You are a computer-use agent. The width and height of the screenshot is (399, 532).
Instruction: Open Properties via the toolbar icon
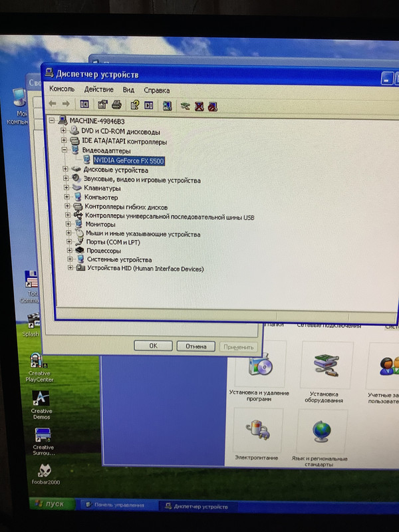[x=102, y=104]
